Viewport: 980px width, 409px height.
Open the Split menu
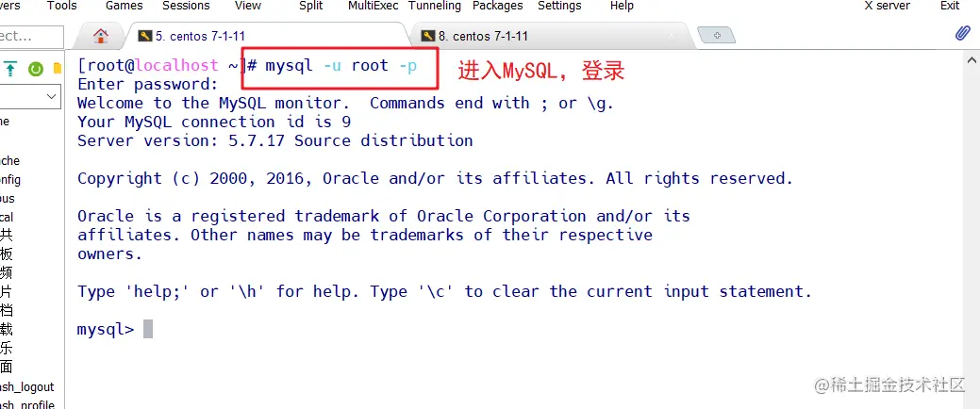(310, 6)
